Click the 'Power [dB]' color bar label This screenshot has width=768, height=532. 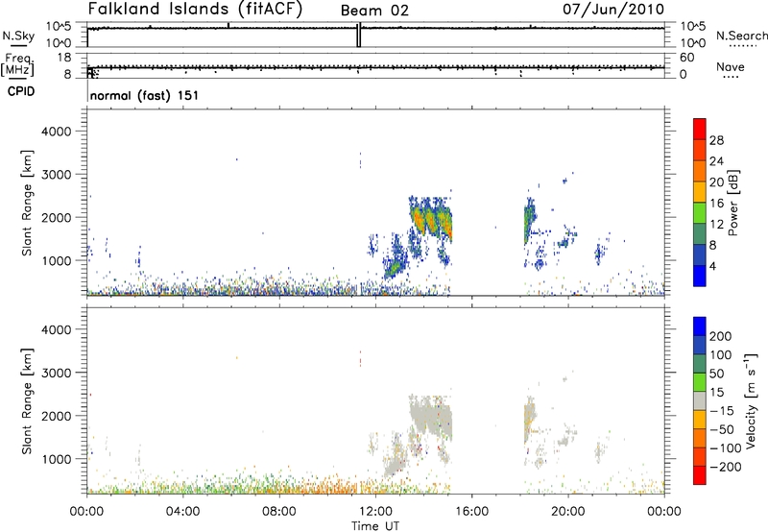[732, 203]
